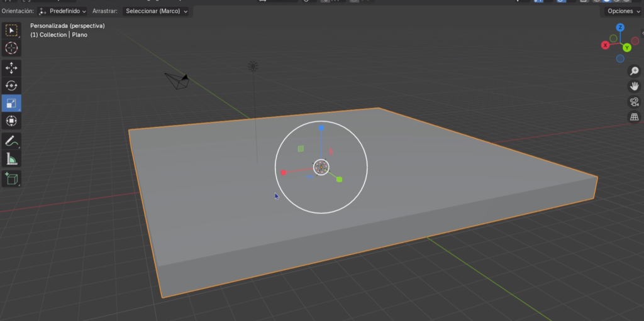The image size is (644, 321).
Task: Open the Arrastrar Seleccionar (Marco) dropdown
Action: click(156, 11)
